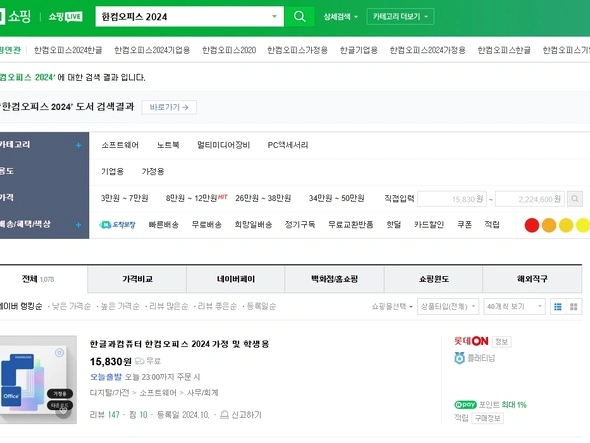Switch to the 백화점/홈쇼핑 tab
The height and width of the screenshot is (443, 590).
point(334,279)
